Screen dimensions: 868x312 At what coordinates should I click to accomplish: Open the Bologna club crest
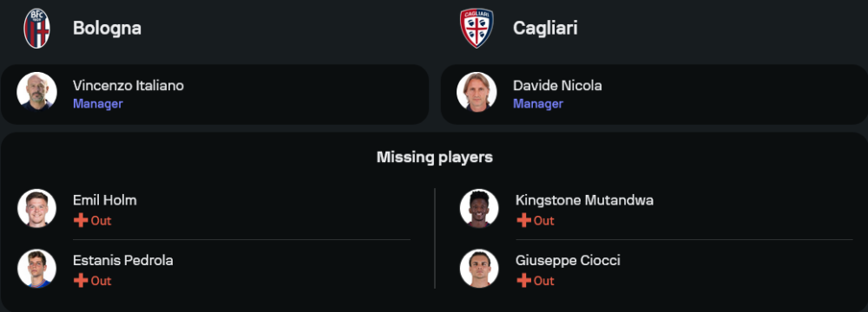(x=37, y=29)
